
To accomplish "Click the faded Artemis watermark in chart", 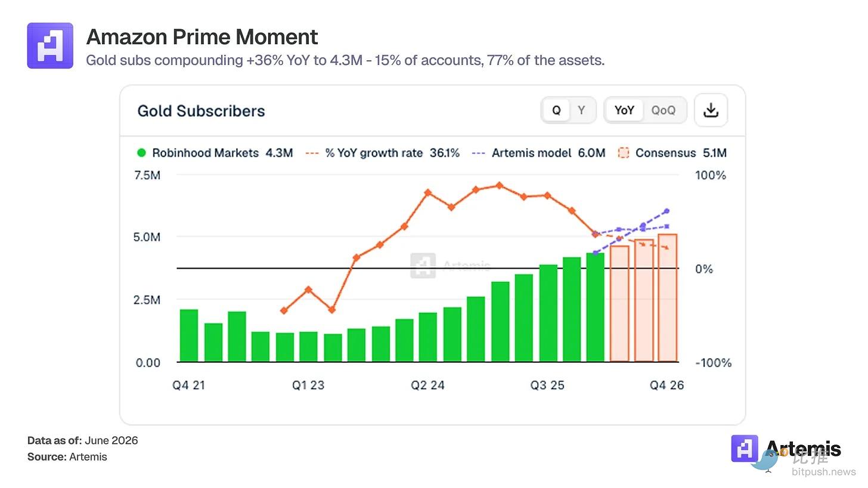I will pos(451,266).
